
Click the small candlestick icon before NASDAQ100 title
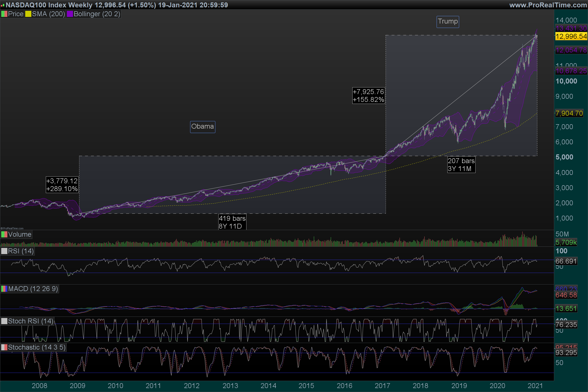click(2, 5)
